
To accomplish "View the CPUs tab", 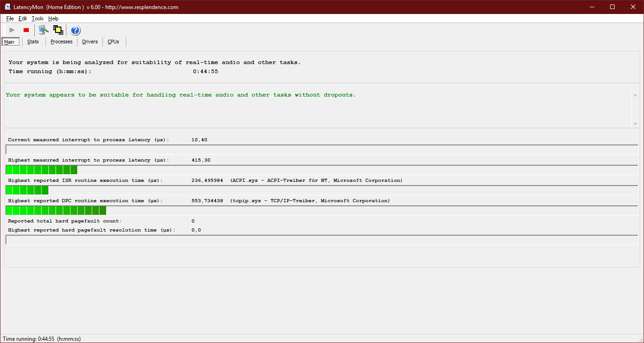I will point(113,42).
